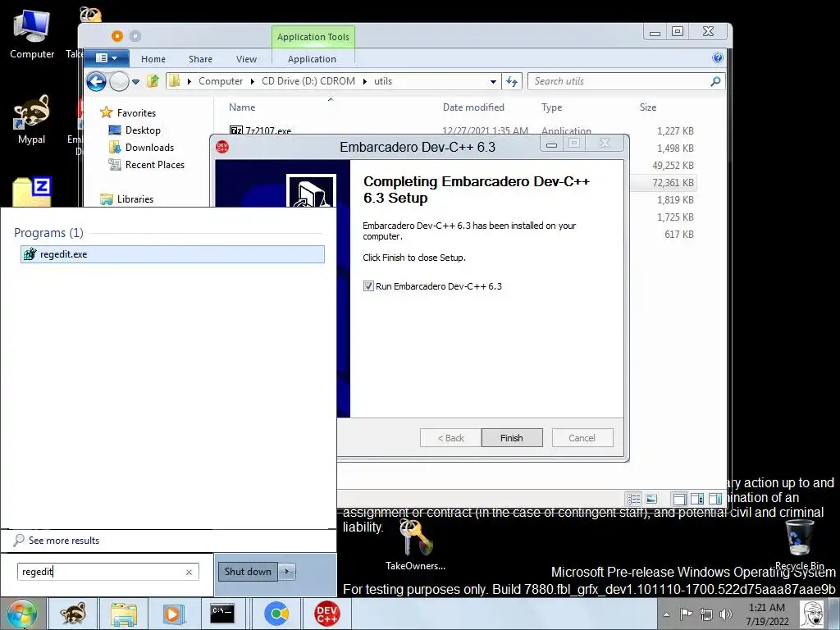
Task: Click Shut down button
Action: pyautogui.click(x=248, y=572)
